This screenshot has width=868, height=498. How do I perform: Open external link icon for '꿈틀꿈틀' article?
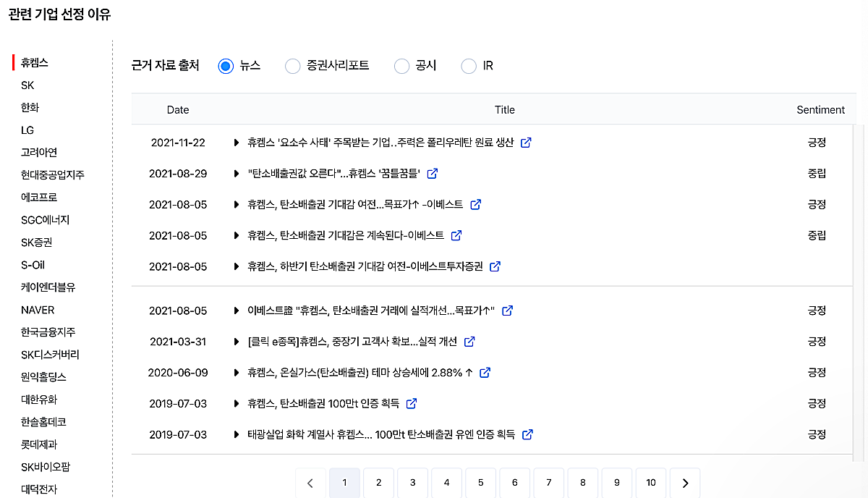[433, 174]
